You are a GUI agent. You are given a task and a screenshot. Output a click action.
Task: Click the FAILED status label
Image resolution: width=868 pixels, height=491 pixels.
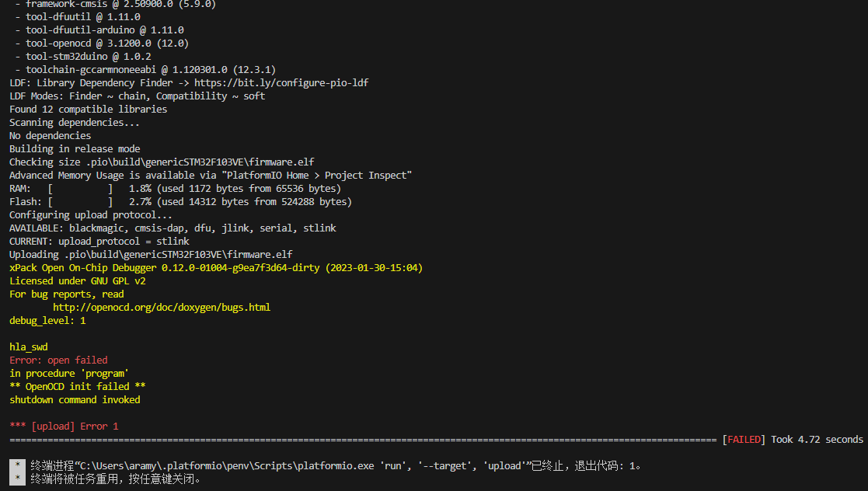pos(744,440)
